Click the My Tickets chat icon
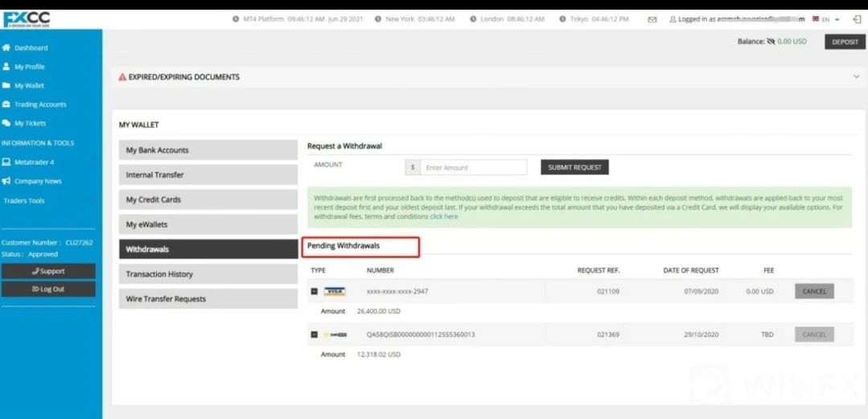Image resolution: width=868 pixels, height=419 pixels. 6,123
